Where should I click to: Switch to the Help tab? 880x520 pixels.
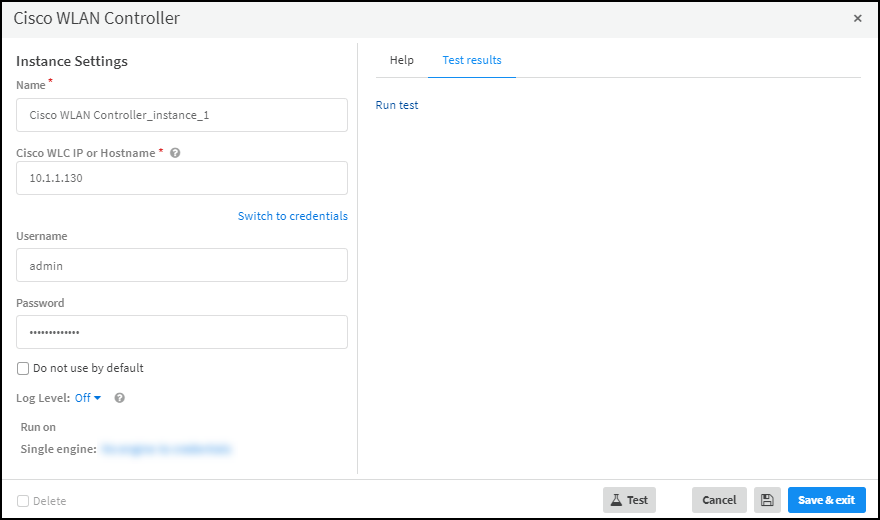pos(401,60)
